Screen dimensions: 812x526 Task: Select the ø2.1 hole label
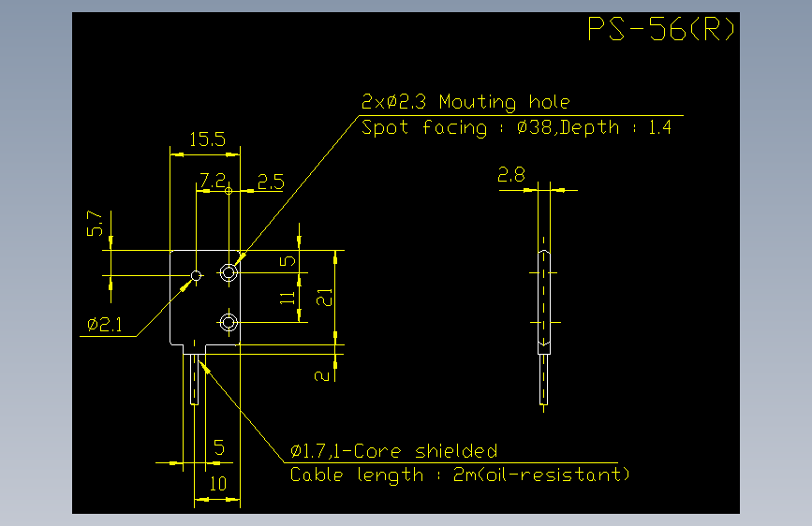click(x=105, y=325)
